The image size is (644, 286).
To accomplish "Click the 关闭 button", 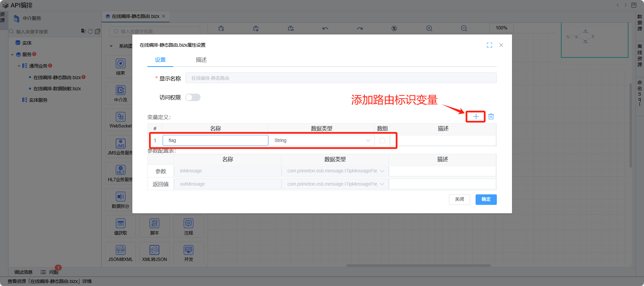I will (x=459, y=199).
